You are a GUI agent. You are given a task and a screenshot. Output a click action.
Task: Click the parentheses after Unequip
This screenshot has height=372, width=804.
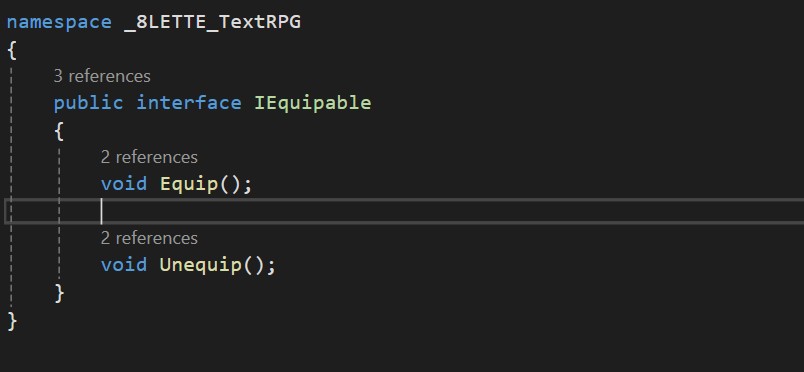click(254, 265)
